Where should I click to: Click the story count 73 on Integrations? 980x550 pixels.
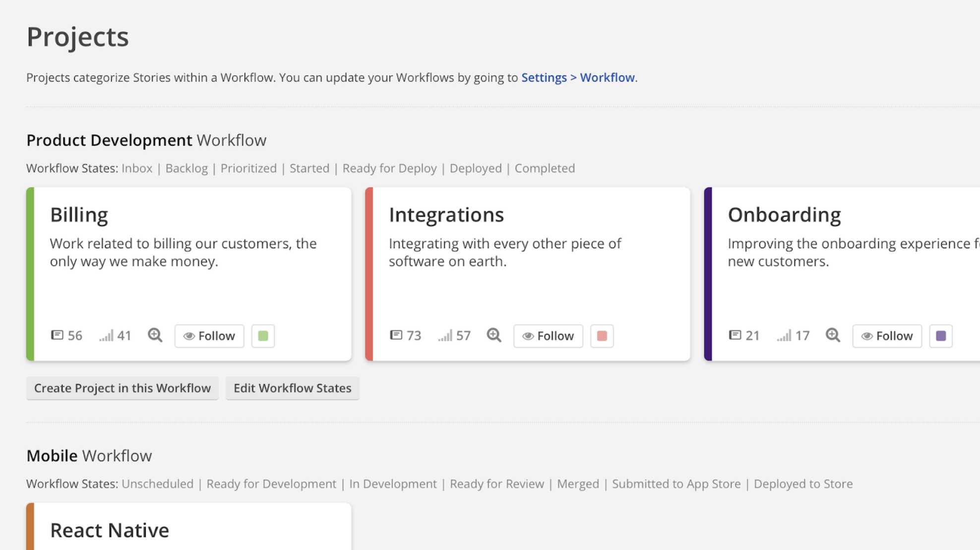coord(414,336)
